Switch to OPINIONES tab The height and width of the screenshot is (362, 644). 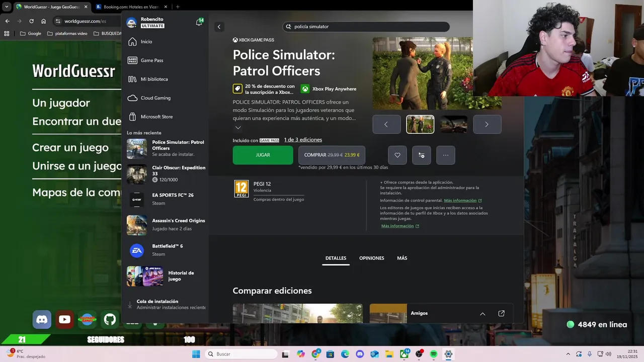pyautogui.click(x=372, y=258)
